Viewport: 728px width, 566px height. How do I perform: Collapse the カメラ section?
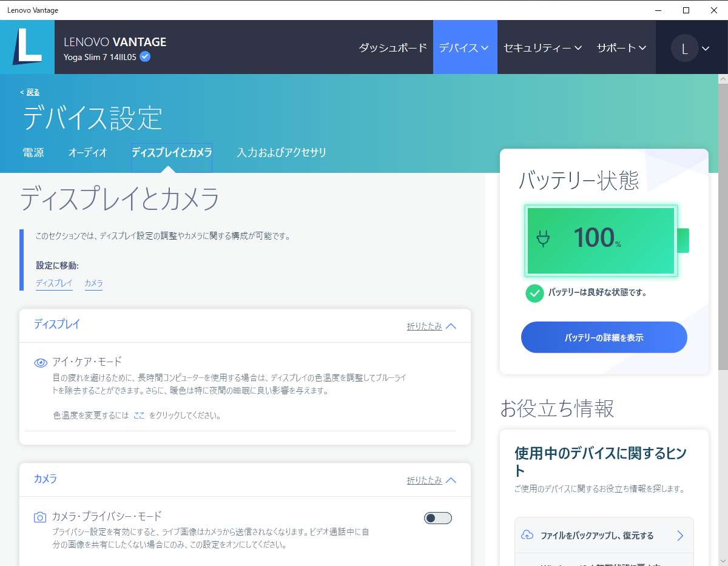(431, 480)
